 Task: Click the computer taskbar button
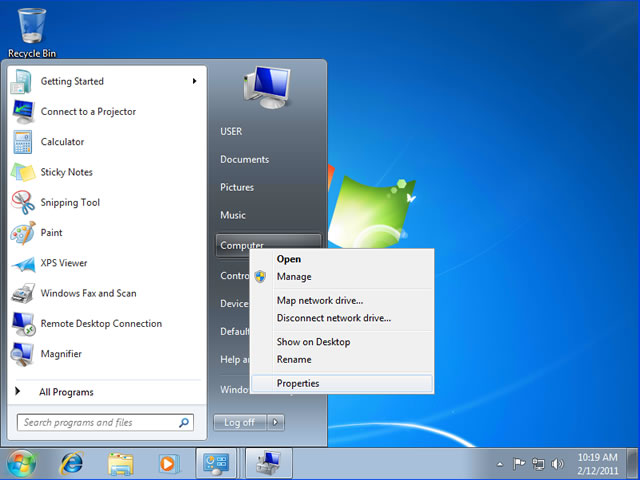pos(269,464)
